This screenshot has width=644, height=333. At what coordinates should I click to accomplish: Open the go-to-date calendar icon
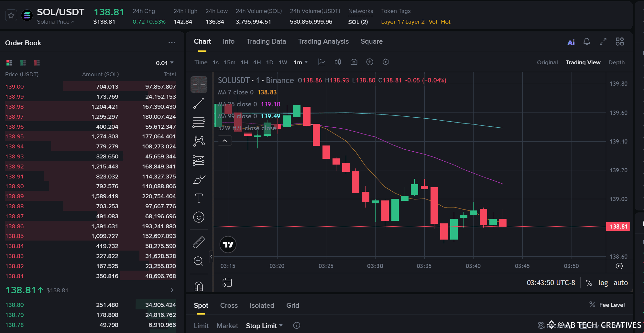[227, 283]
